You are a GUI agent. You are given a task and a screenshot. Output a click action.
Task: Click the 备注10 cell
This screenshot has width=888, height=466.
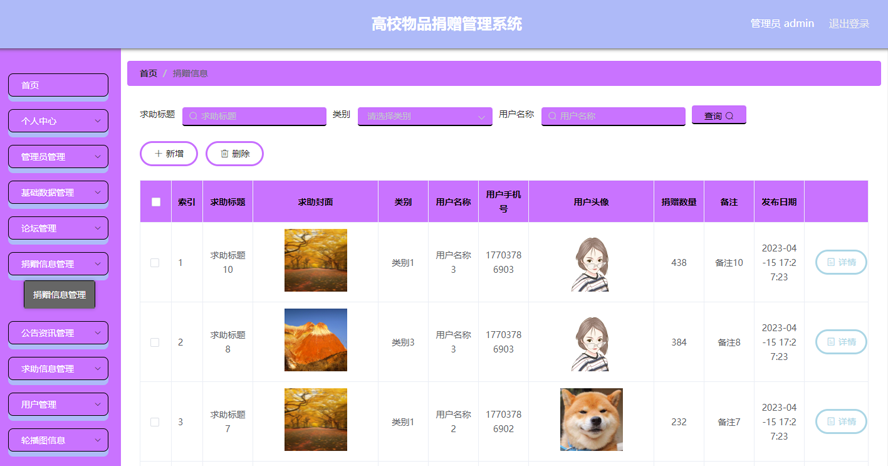(x=729, y=263)
